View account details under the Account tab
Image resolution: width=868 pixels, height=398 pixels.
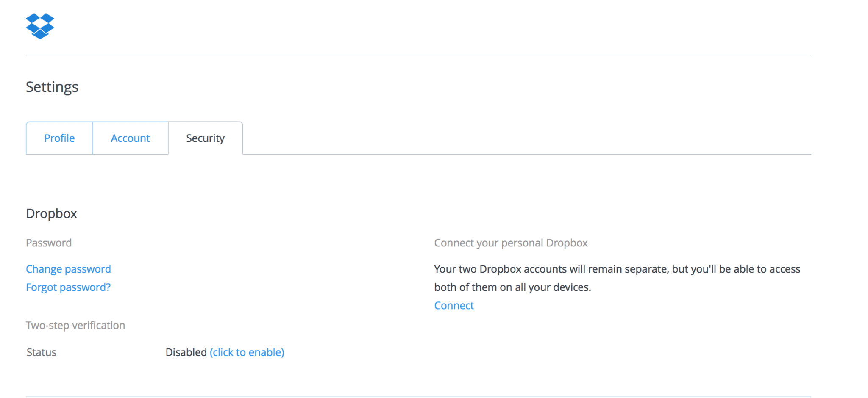(x=130, y=138)
